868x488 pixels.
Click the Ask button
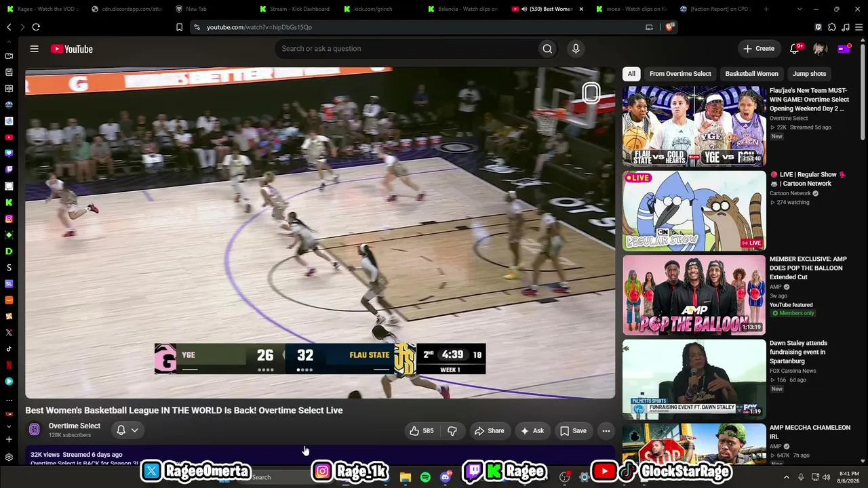(x=532, y=430)
